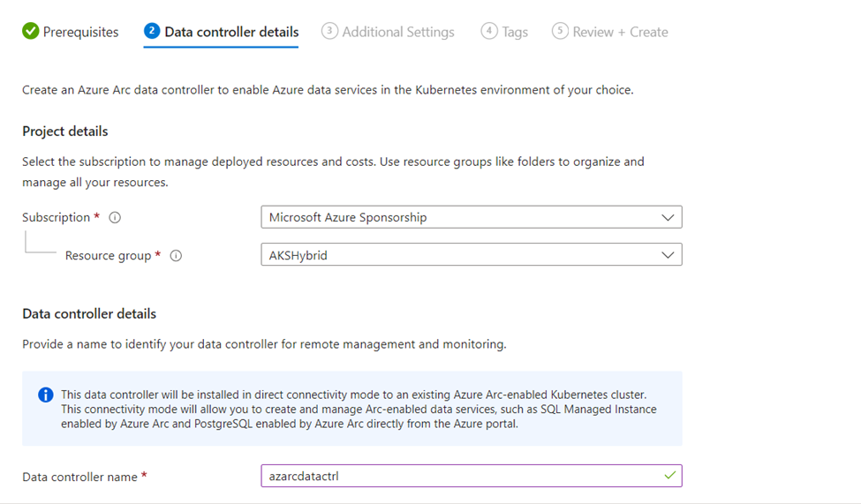861x504 pixels.
Task: Click the step 3 numbered circle icon
Action: (x=329, y=31)
